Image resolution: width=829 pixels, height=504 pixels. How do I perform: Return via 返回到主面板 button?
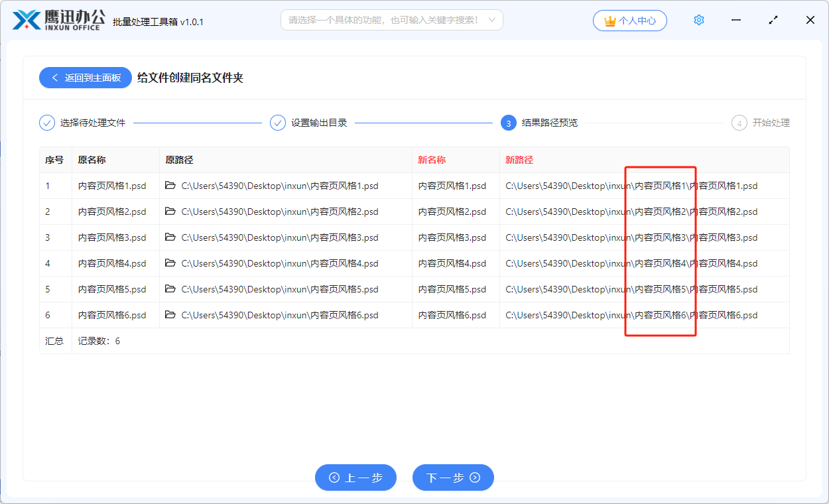pyautogui.click(x=86, y=78)
